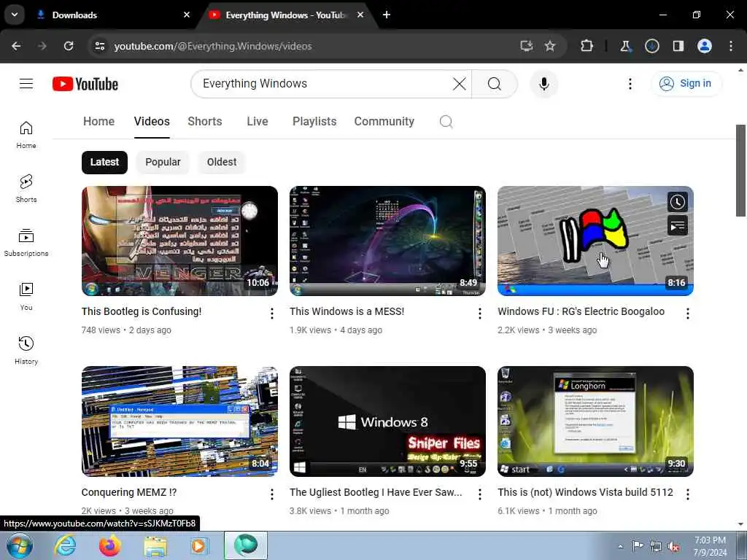Open YouTube settings three-dot menu

click(630, 84)
